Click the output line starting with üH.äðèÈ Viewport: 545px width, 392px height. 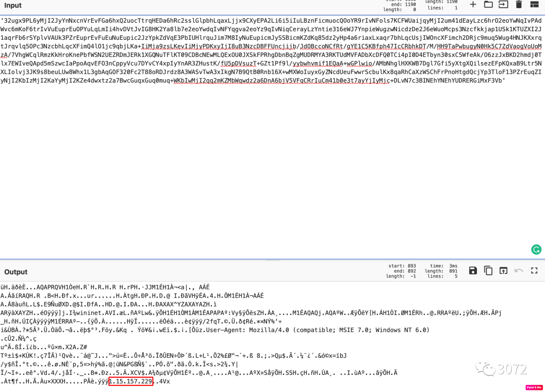point(105,287)
